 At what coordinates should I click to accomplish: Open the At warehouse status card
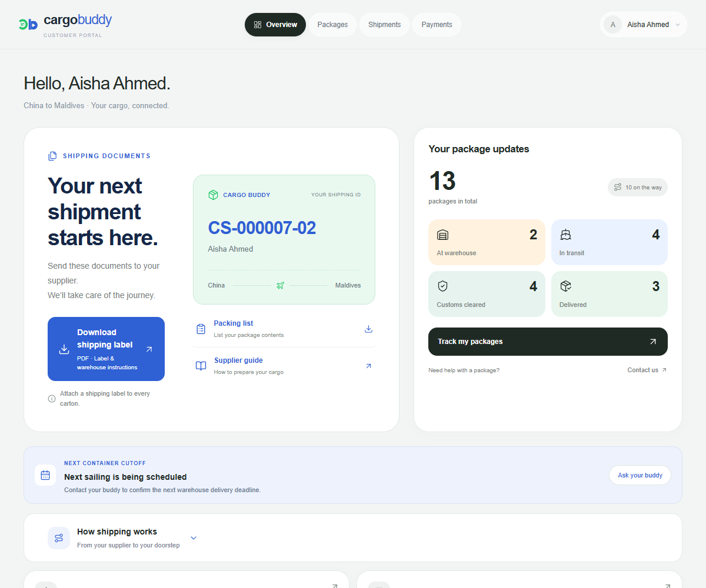(x=487, y=242)
